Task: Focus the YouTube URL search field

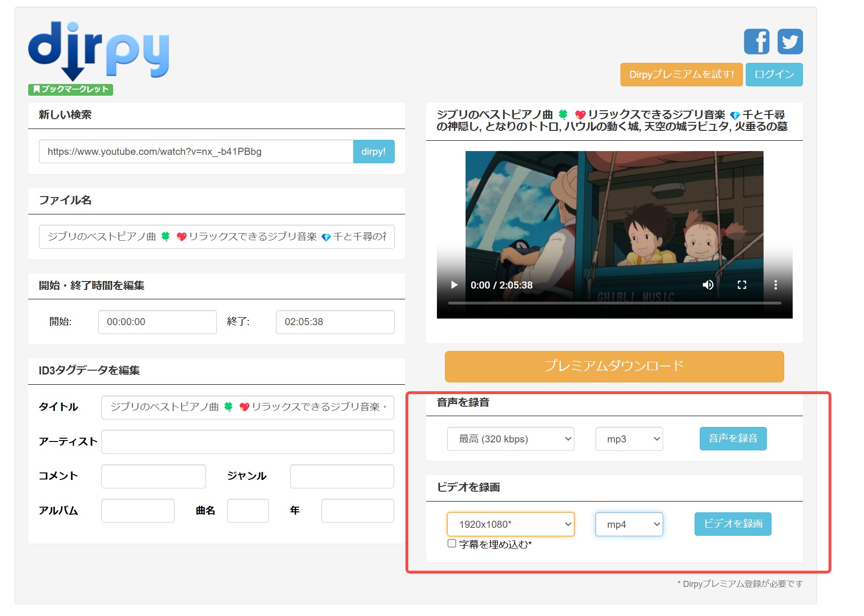Action: click(x=196, y=152)
